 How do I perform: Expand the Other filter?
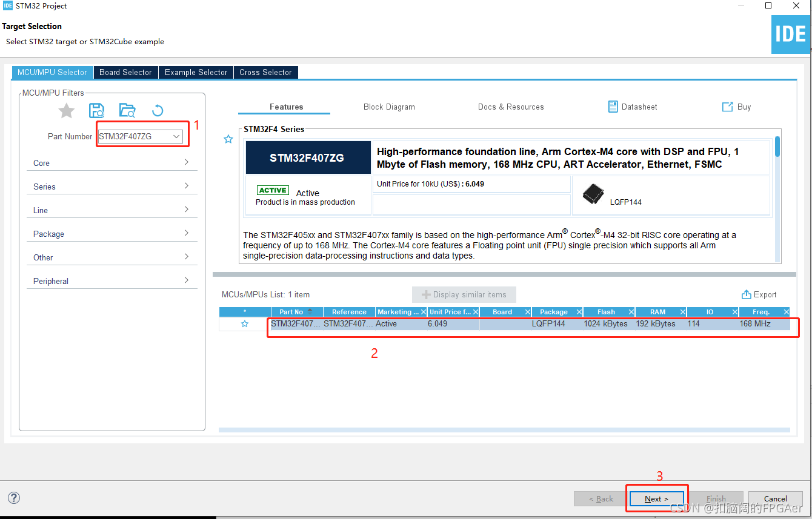[112, 257]
